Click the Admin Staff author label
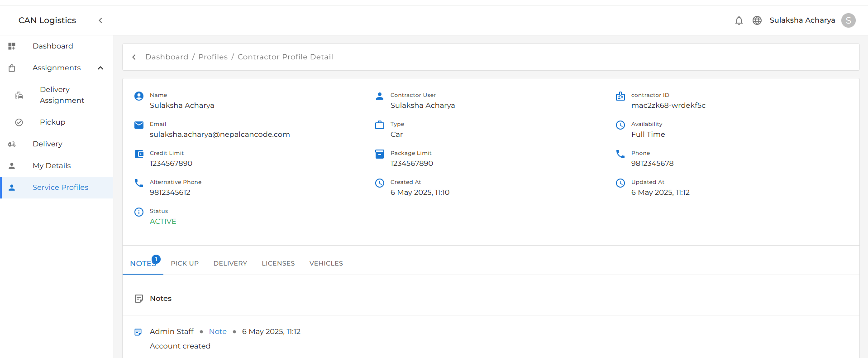Image resolution: width=868 pixels, height=358 pixels. pyautogui.click(x=172, y=332)
